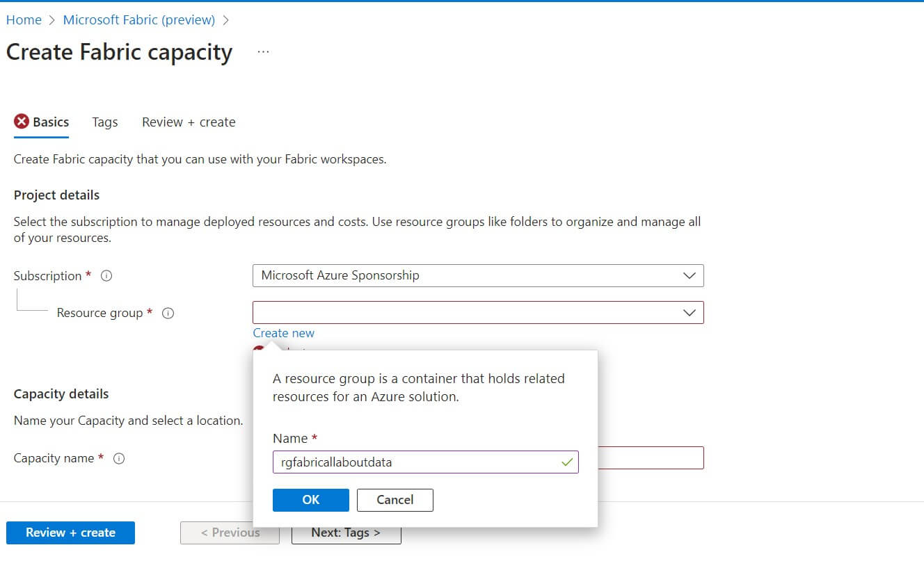The width and height of the screenshot is (924, 568).
Task: Click the green validation checkmark in Name field
Action: tap(568, 462)
